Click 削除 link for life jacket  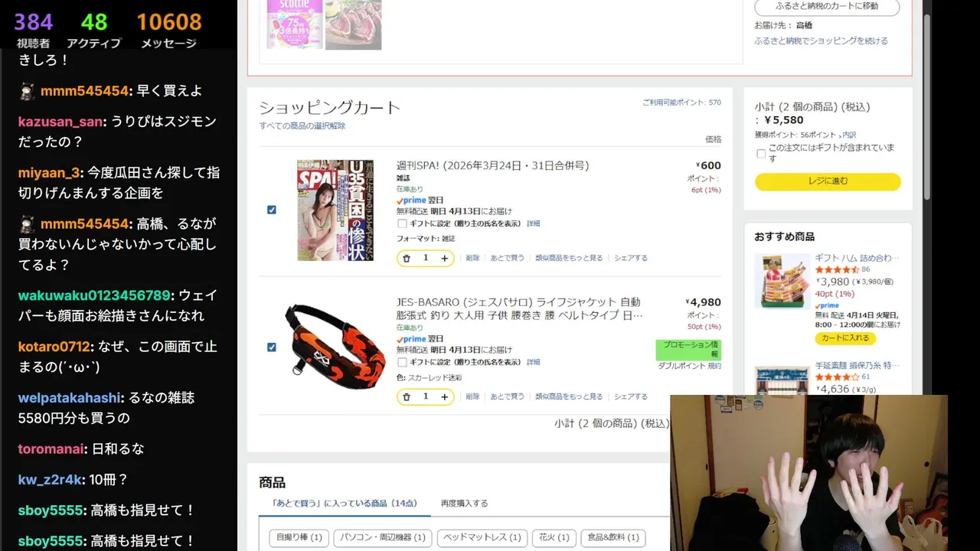tap(472, 397)
